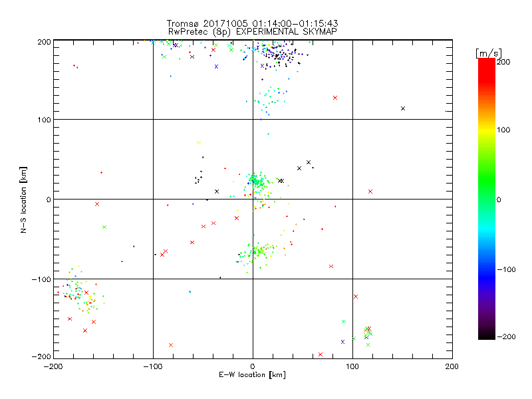The width and height of the screenshot is (532, 399).
Task: Click the yellow band of the colorbar
Action: pyautogui.click(x=487, y=130)
